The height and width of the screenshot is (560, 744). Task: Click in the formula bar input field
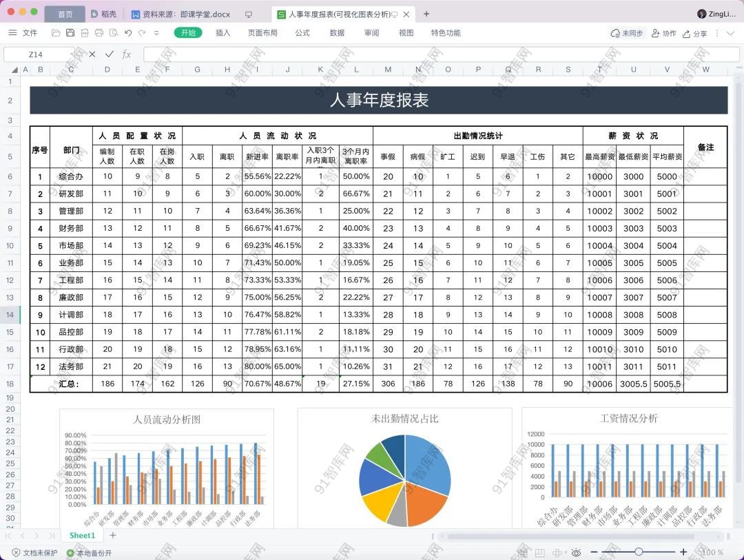pos(427,54)
